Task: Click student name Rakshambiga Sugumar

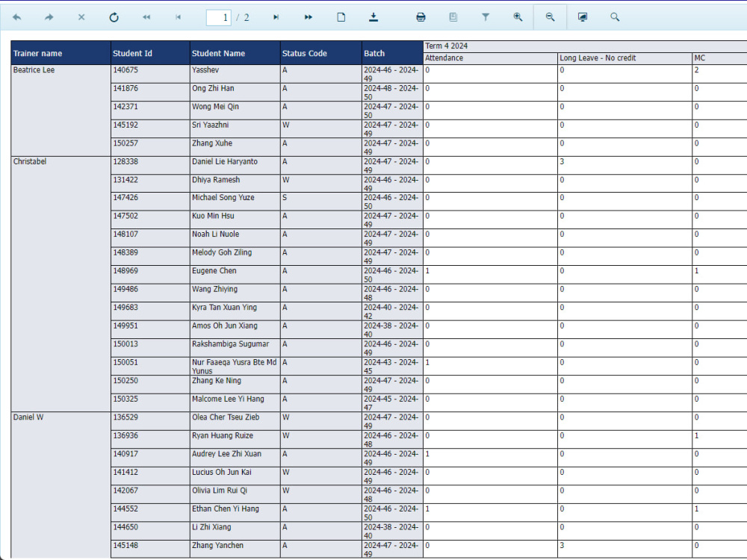Action: click(231, 344)
